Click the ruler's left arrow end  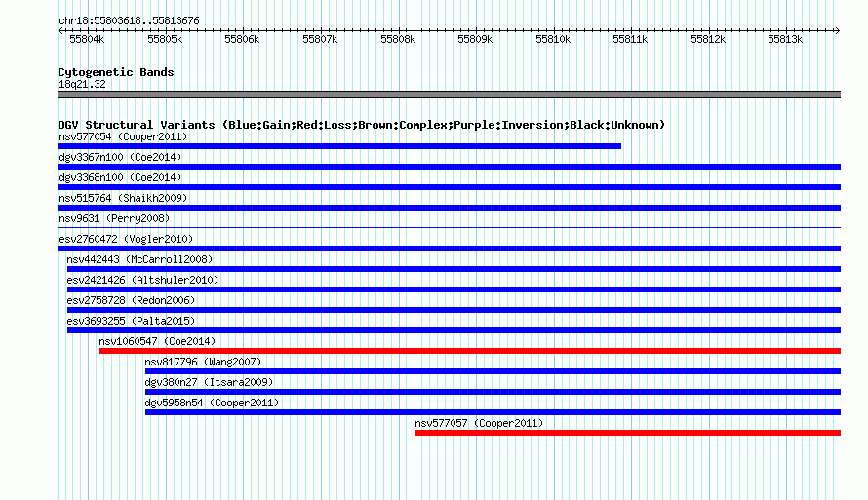pos(60,30)
